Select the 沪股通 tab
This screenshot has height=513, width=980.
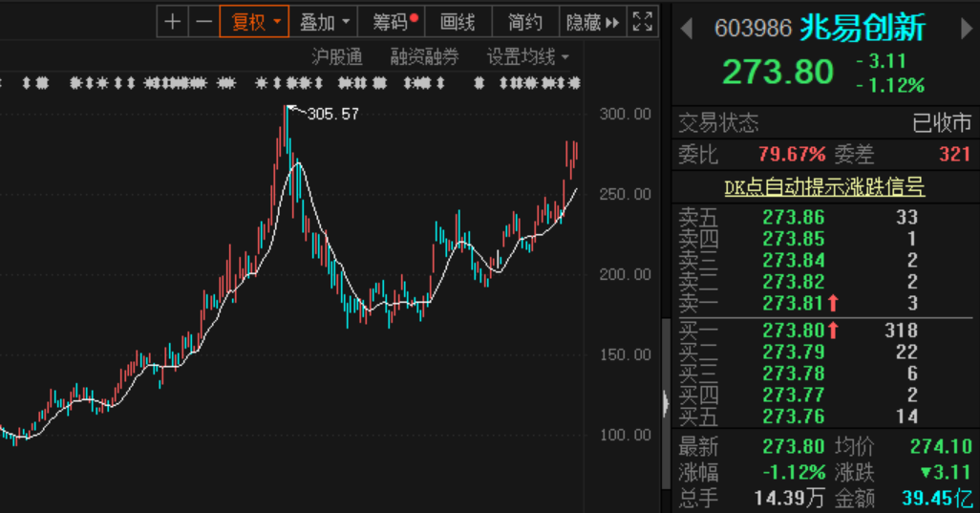click(x=337, y=57)
